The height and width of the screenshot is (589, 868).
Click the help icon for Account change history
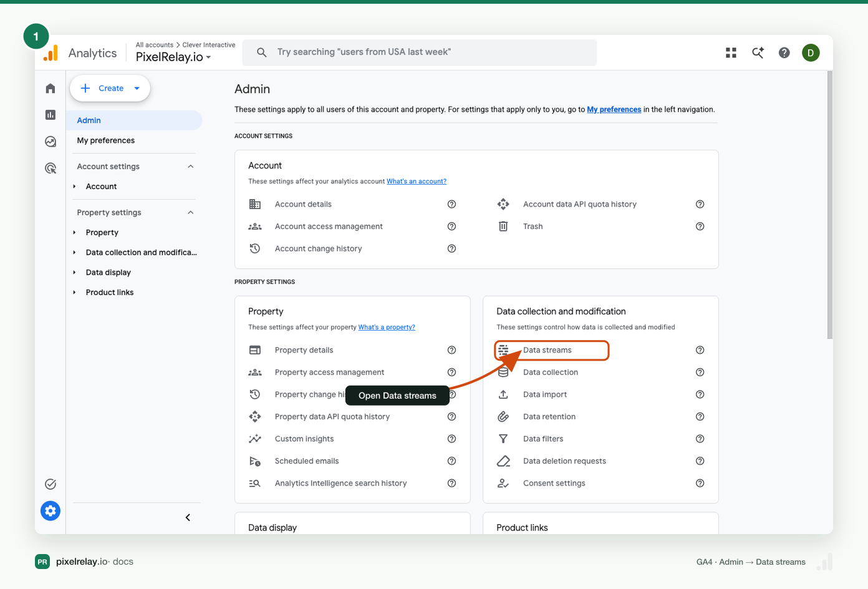coord(451,248)
